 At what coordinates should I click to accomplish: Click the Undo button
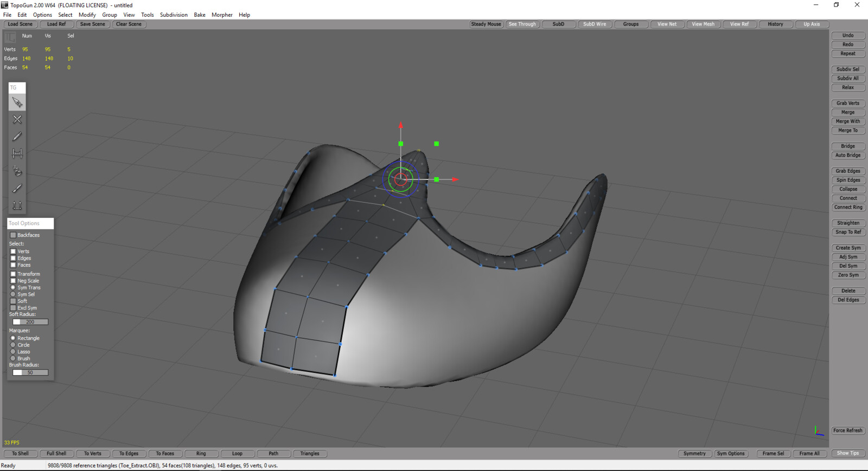pyautogui.click(x=848, y=35)
